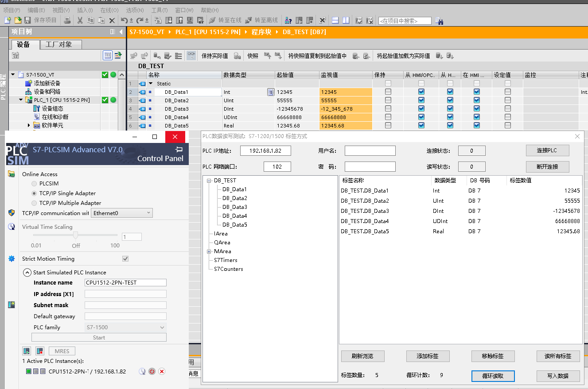Collapse the project tree with the left arrow
The height and width of the screenshot is (389, 588).
click(121, 32)
